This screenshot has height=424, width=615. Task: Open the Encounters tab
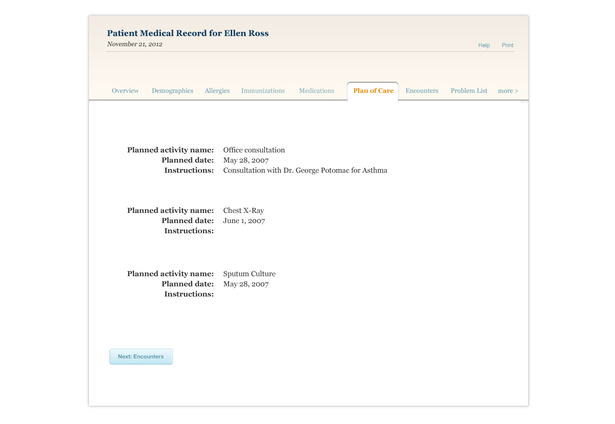pyautogui.click(x=422, y=91)
